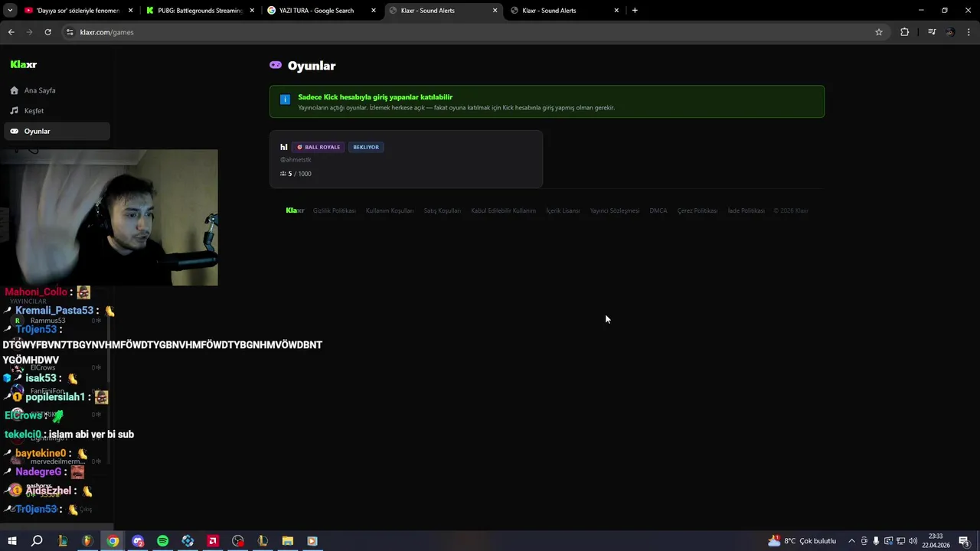
Task: Open the clock showing 23:33
Action: click(x=938, y=541)
